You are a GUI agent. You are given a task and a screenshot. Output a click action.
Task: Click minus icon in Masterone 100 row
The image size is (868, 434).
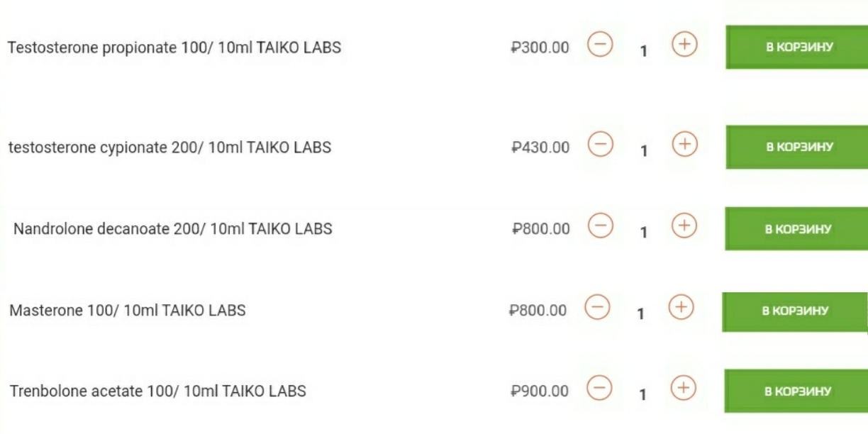tap(597, 308)
